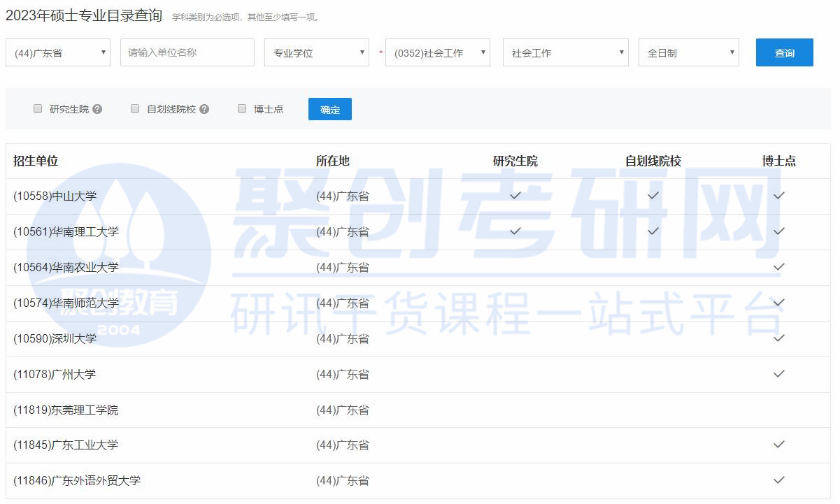This screenshot has height=504, width=840.
Task: Click 博士点 checkmark in 广东外语外贸大学 row
Action: coord(779,480)
